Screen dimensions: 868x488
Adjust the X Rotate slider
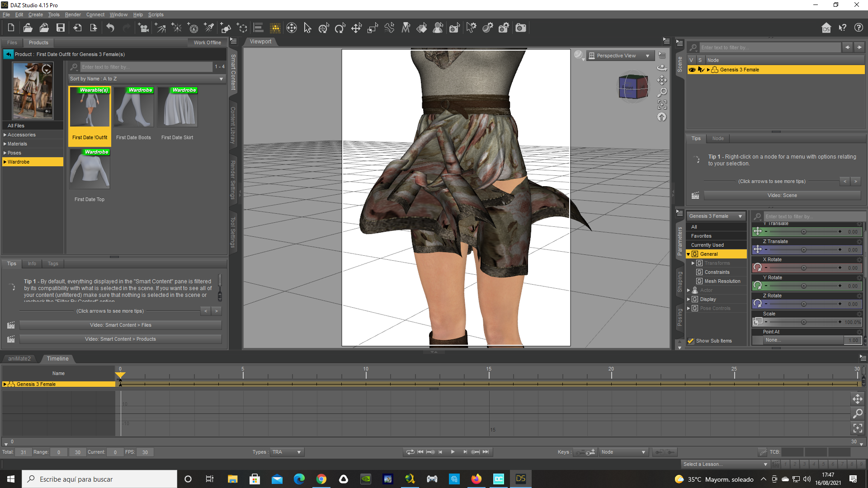803,268
